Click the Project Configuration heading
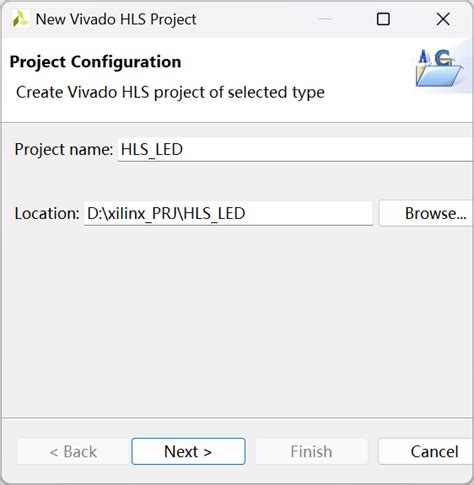The image size is (474, 485). click(x=95, y=62)
